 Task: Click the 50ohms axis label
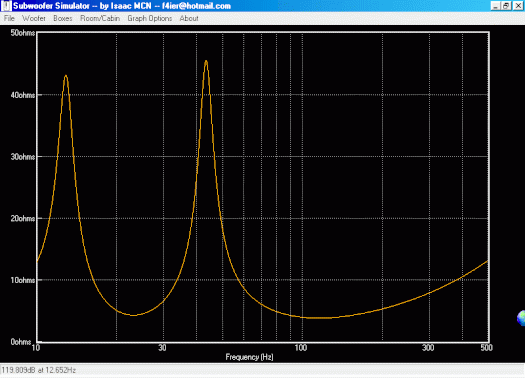pos(22,33)
